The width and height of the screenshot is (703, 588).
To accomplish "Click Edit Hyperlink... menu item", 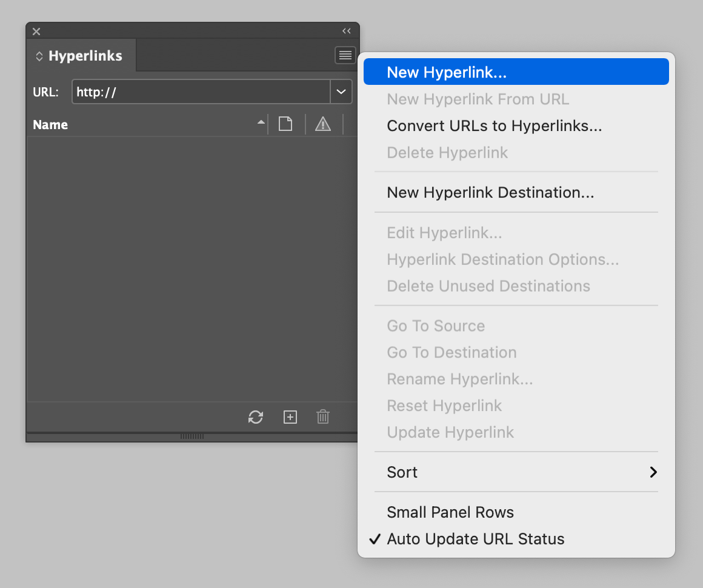I will 516,233.
